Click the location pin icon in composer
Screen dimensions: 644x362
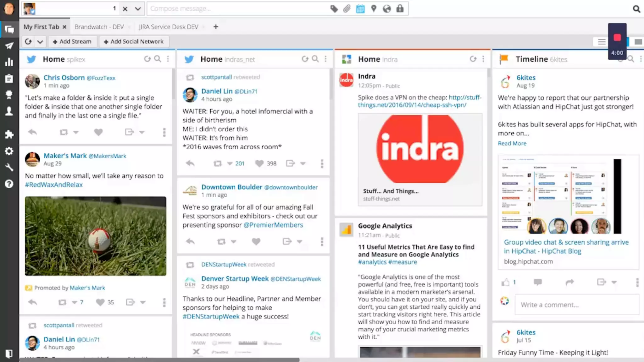click(x=374, y=9)
